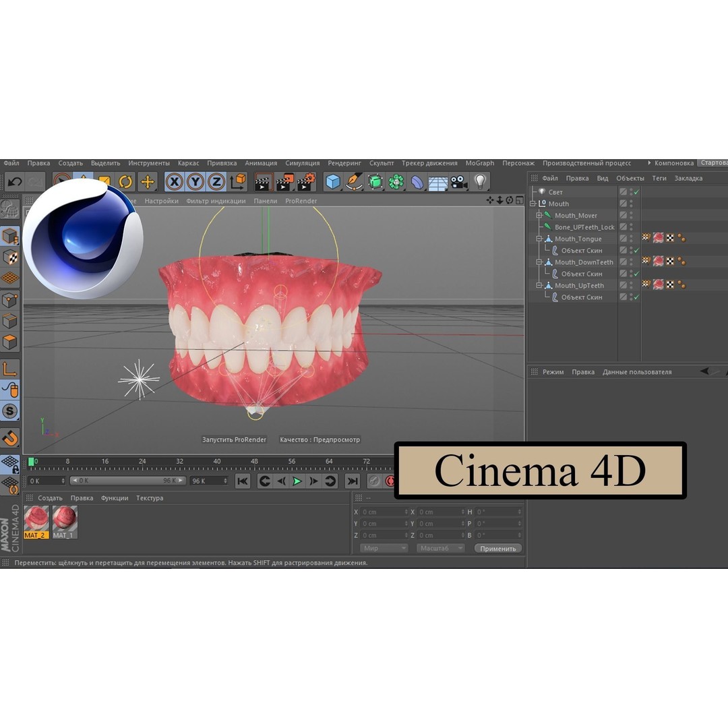Click the purple Deformer Bend icon

tap(417, 182)
